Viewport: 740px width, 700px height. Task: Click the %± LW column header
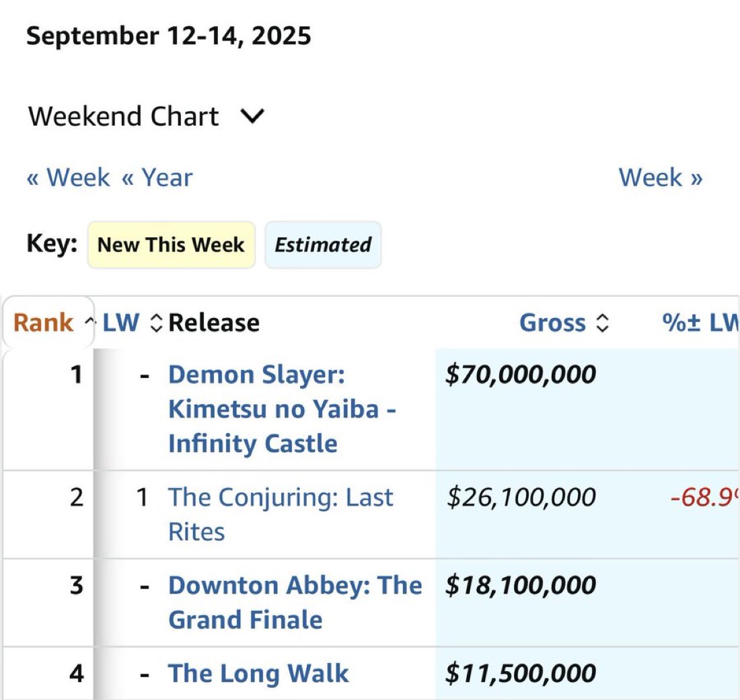[700, 323]
